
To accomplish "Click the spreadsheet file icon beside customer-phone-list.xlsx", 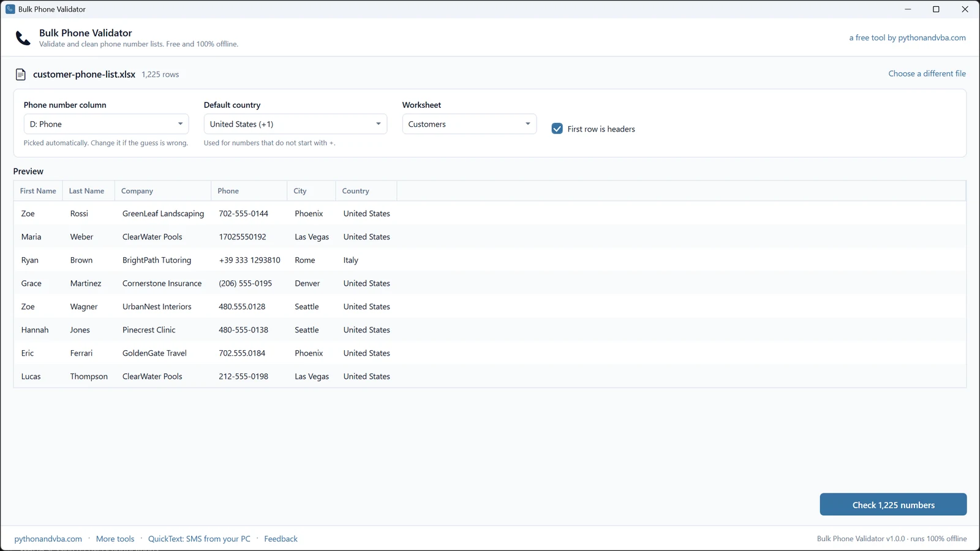I will [20, 75].
